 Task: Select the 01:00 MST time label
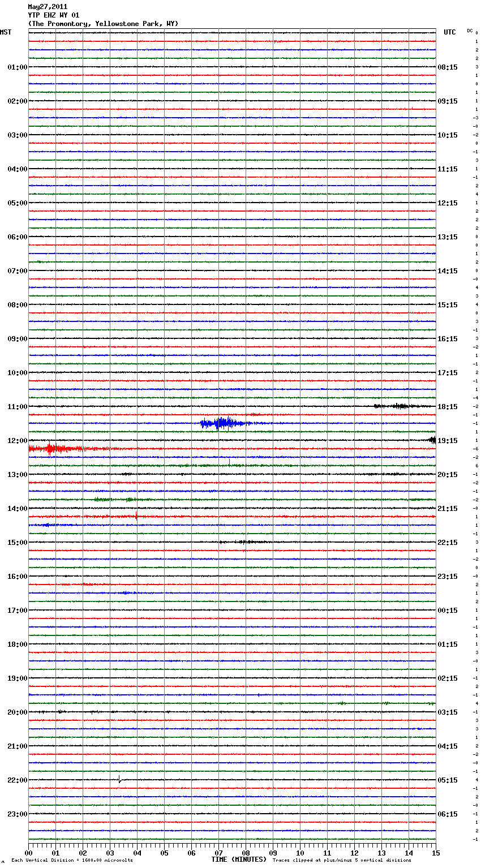pos(17,67)
